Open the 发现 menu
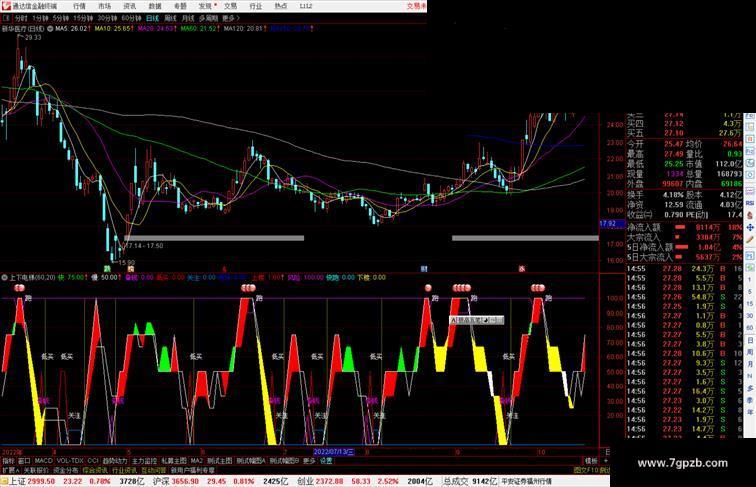The width and height of the screenshot is (756, 487). [205, 6]
